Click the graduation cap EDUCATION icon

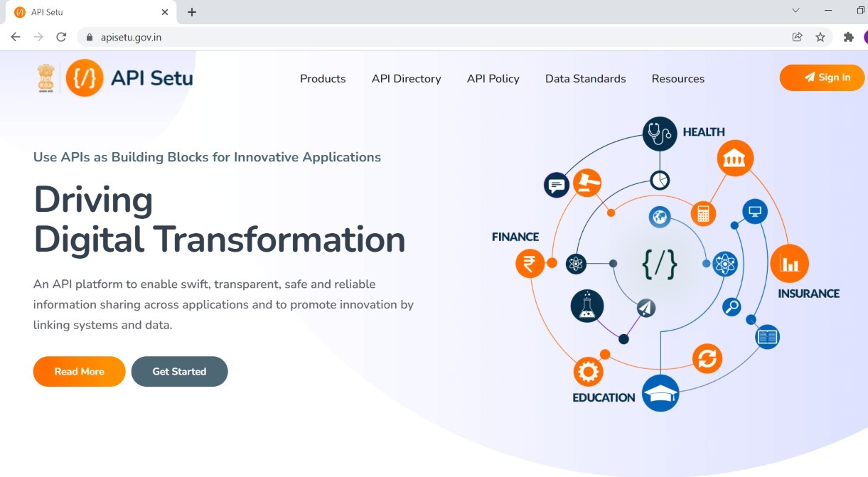pyautogui.click(x=660, y=392)
